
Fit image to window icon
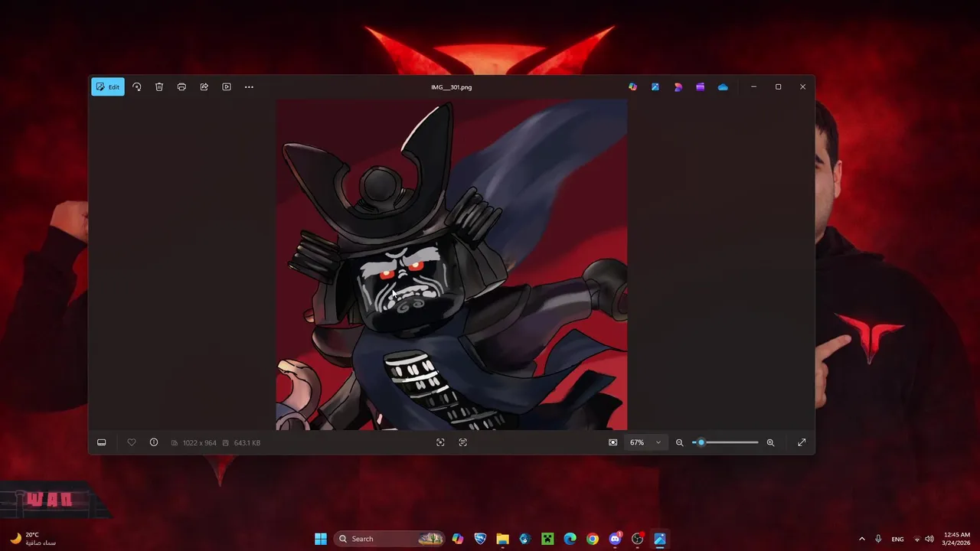612,442
